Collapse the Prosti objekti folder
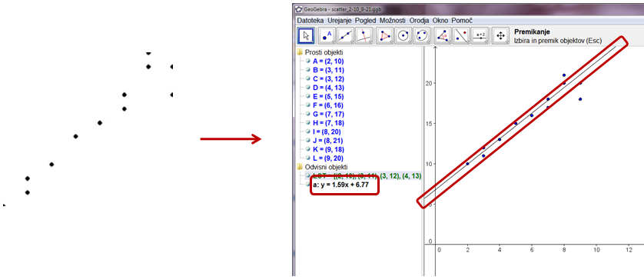The image size is (644, 280). [300, 52]
